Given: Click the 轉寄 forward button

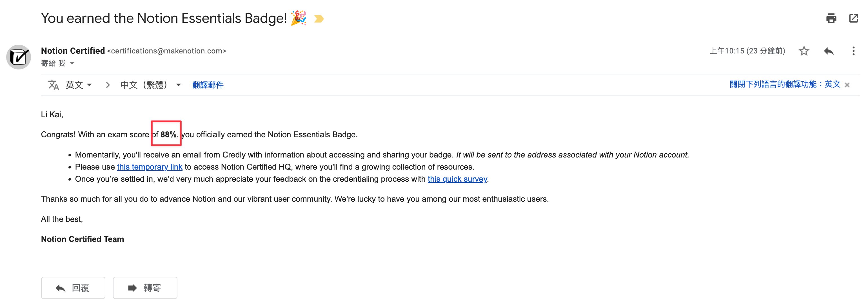Looking at the screenshot, I should click(145, 288).
